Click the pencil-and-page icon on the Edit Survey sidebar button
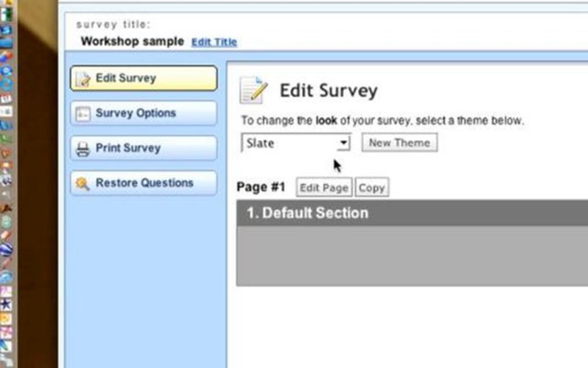The height and width of the screenshot is (368, 588). point(83,79)
